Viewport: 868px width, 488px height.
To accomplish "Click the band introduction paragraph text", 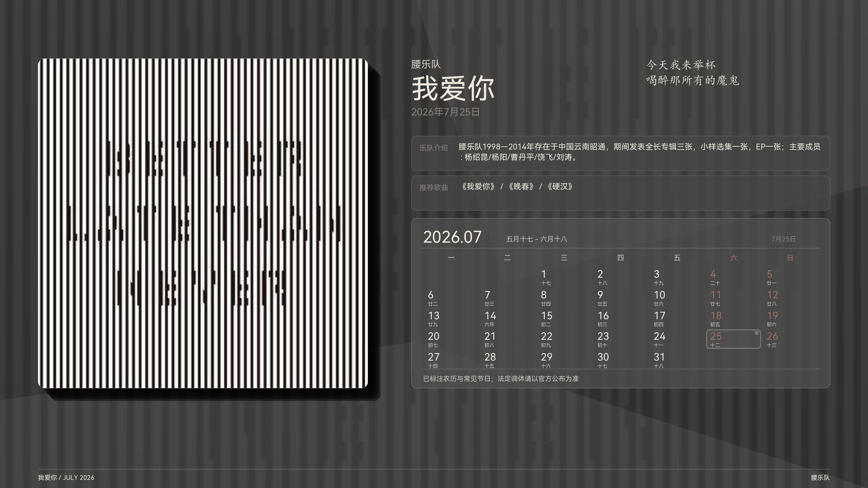I will tap(639, 152).
